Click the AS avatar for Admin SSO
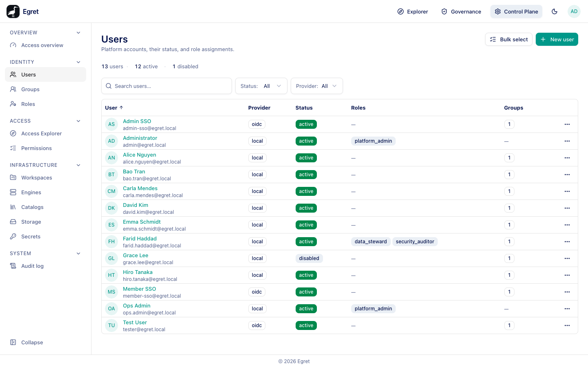 click(111, 124)
